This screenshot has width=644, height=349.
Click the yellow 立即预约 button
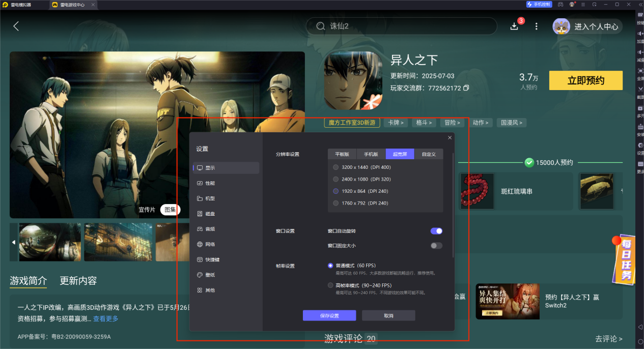585,80
